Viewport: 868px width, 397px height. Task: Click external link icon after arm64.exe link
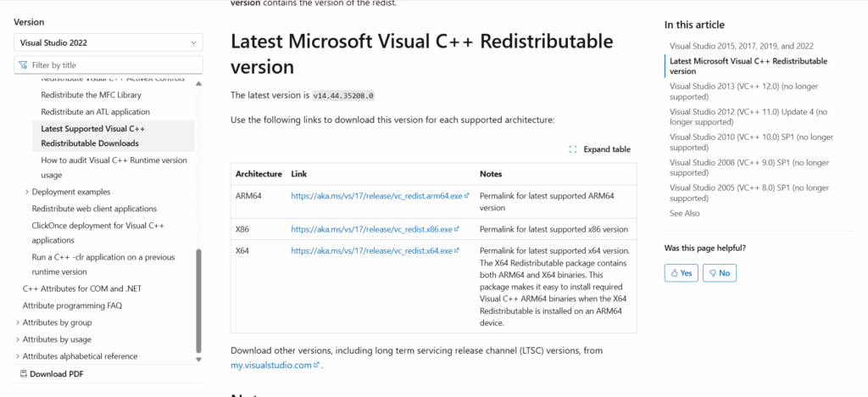tap(466, 195)
